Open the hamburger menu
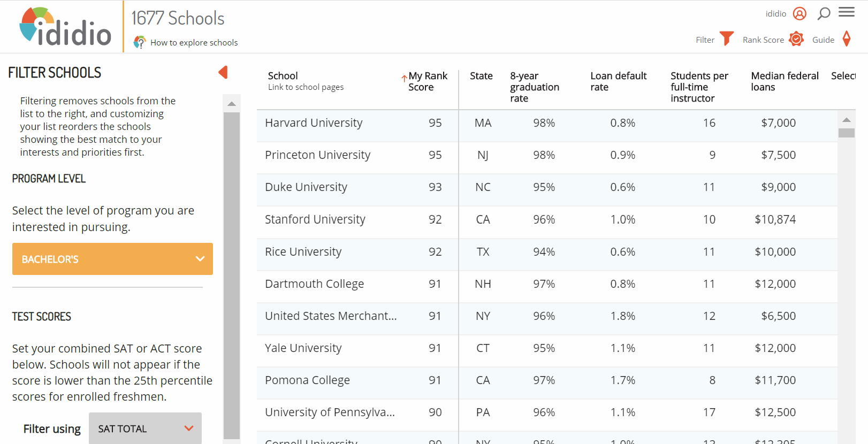This screenshot has height=444, width=868. 847,12
